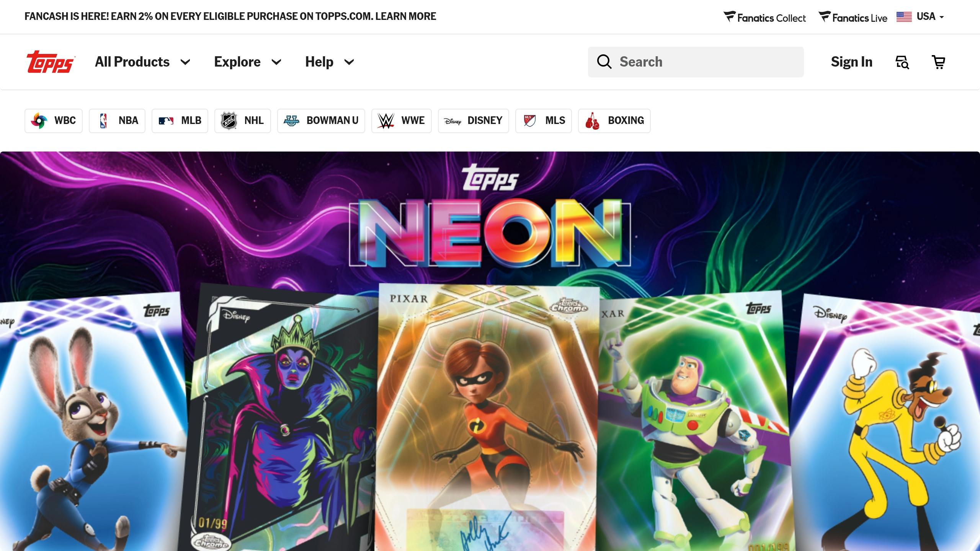Click the order lookup icon beside Sign In
The height and width of the screenshot is (551, 980).
902,62
